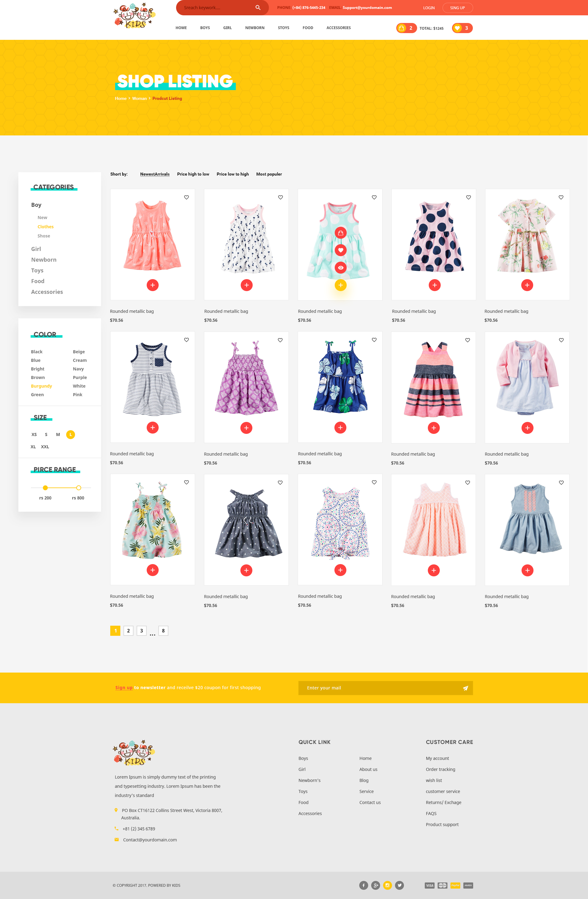The image size is (588, 899).
Task: Favorite the first coral dress with heart
Action: point(187,197)
